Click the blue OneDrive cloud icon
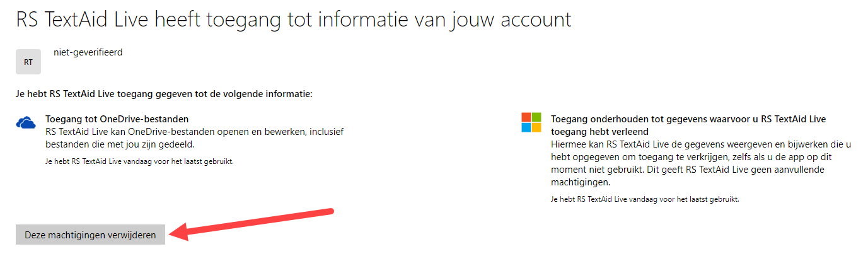 pyautogui.click(x=26, y=122)
